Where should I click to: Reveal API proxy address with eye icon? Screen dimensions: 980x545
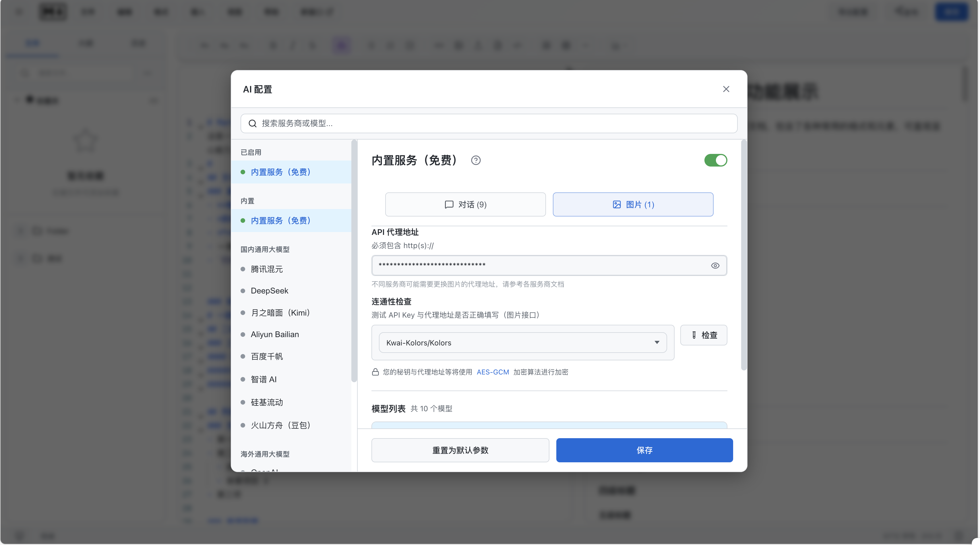(715, 266)
